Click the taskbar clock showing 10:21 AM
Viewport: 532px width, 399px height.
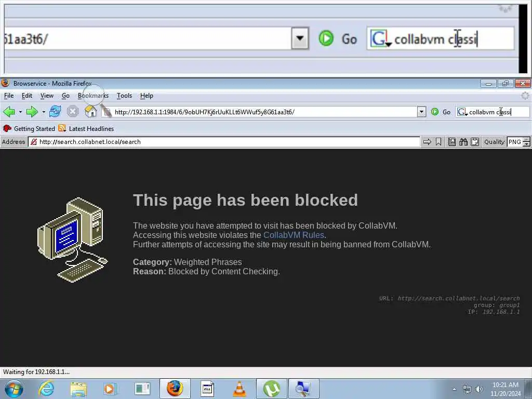click(x=505, y=389)
